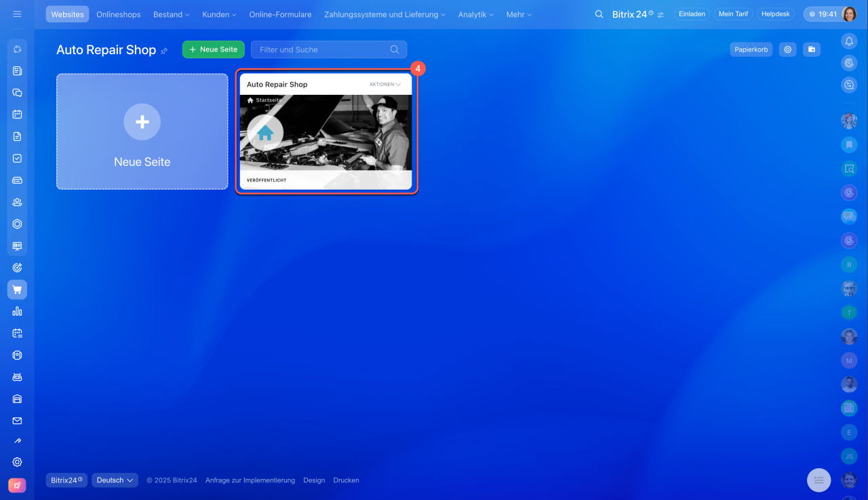Screen dimensions: 868x500
Task: Open the people group icon in left sidebar
Action: (x=18, y=202)
